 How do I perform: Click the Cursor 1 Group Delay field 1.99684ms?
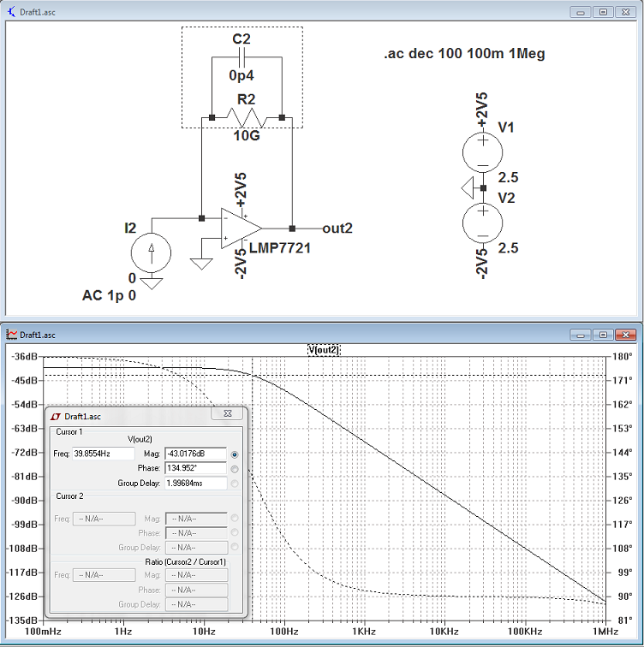(x=195, y=483)
